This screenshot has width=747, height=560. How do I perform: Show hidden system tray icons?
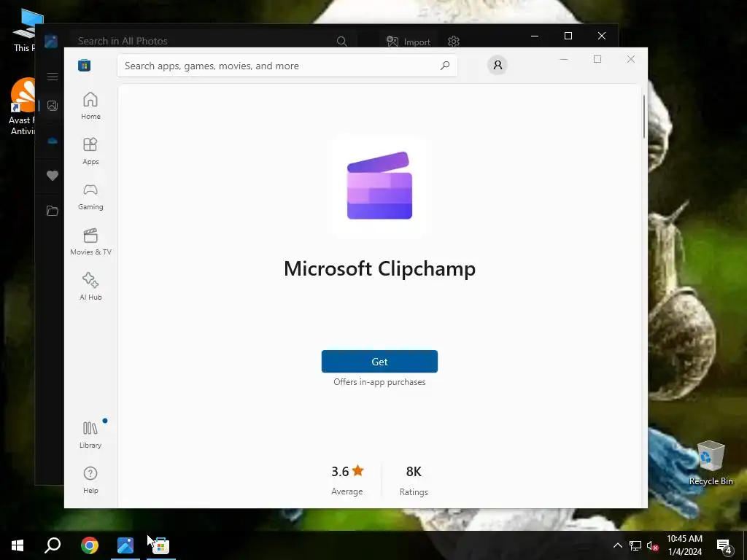coord(617,545)
